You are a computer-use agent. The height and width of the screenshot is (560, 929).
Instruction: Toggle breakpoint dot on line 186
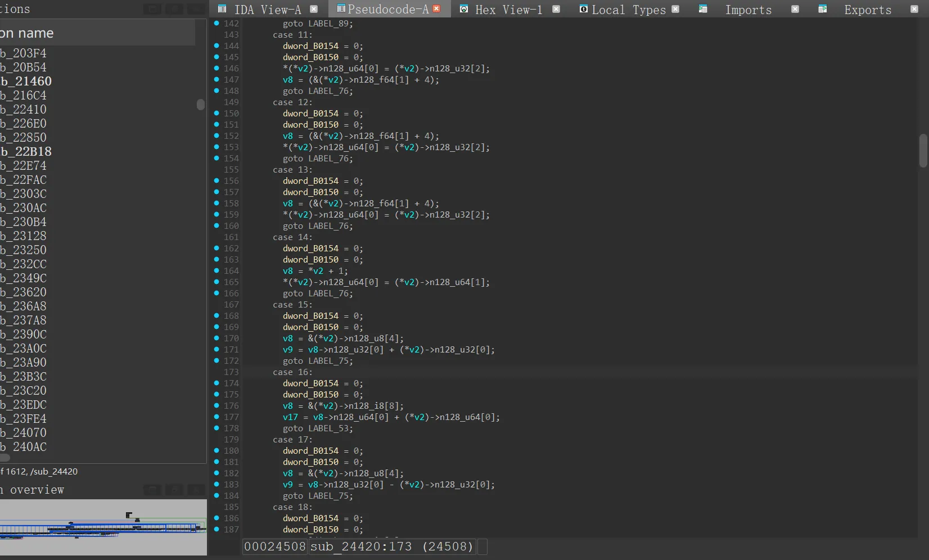(217, 518)
